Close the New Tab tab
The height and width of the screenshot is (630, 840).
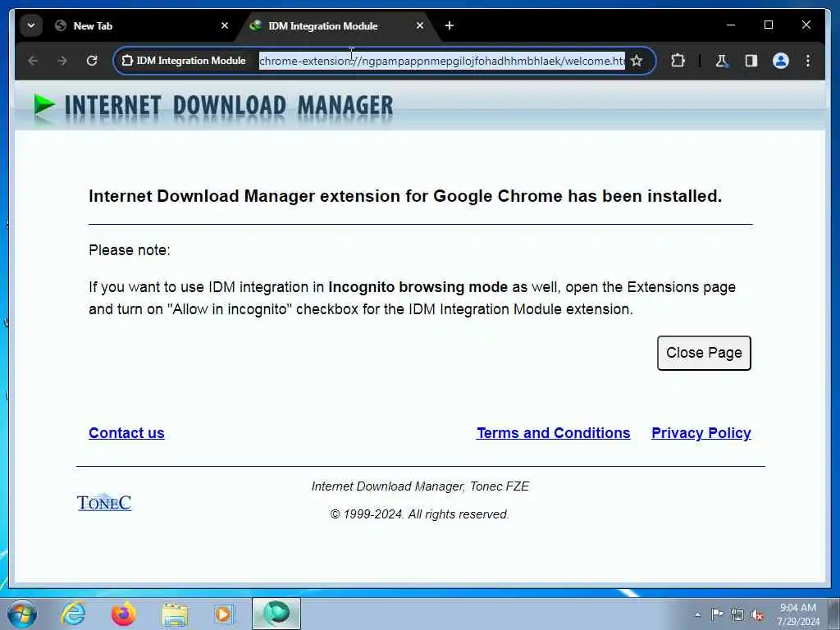(x=225, y=25)
